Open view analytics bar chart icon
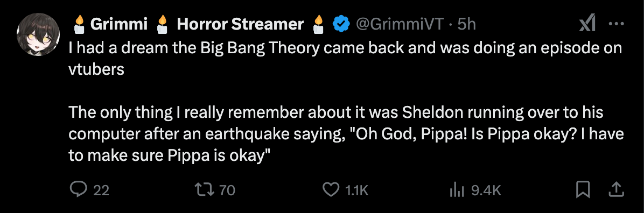Image resolution: width=644 pixels, height=213 pixels. (x=457, y=190)
